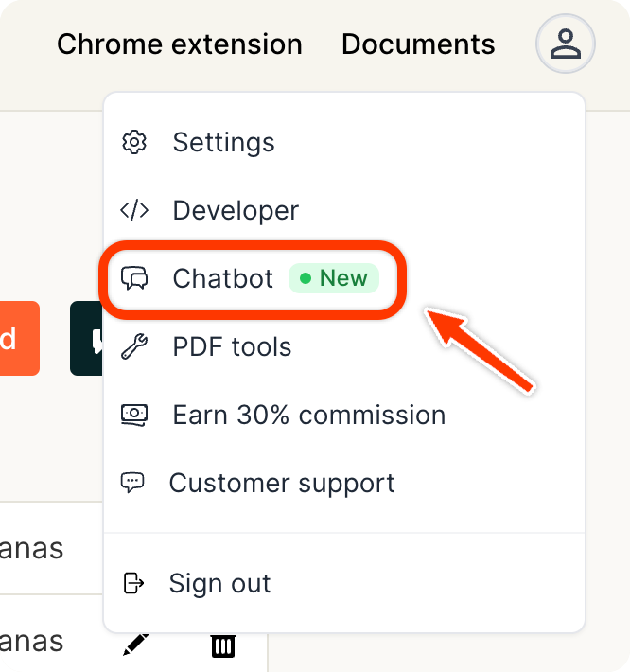Click the Developer code brackets icon
This screenshot has width=630, height=672.
(134, 210)
